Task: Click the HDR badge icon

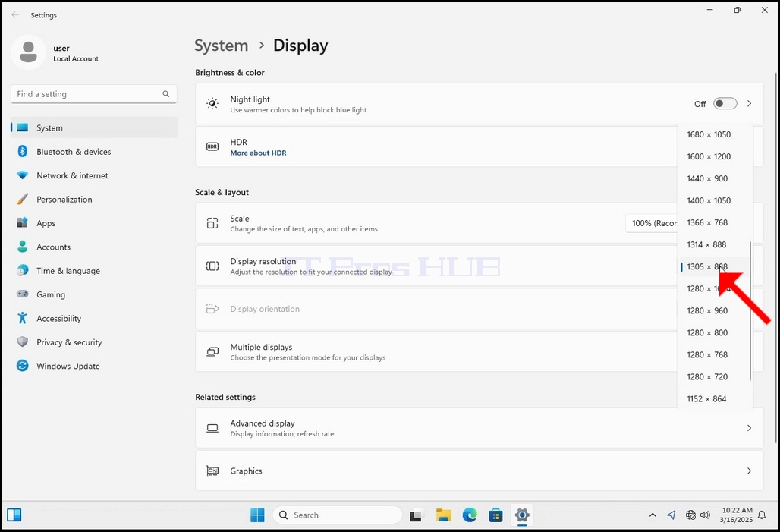Action: (212, 146)
